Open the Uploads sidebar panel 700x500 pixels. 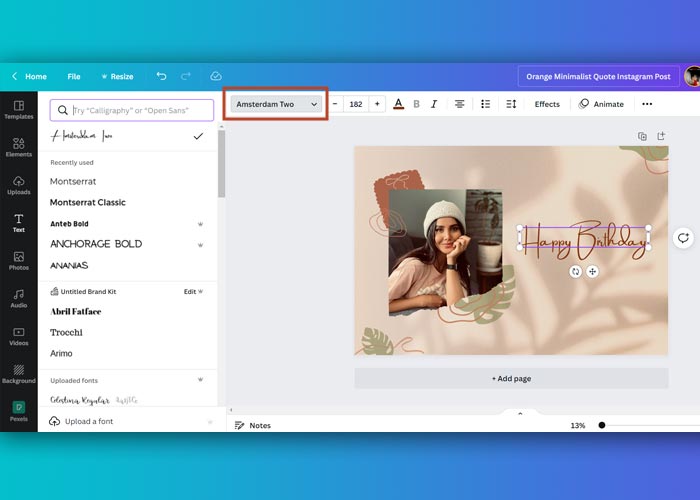click(x=19, y=185)
